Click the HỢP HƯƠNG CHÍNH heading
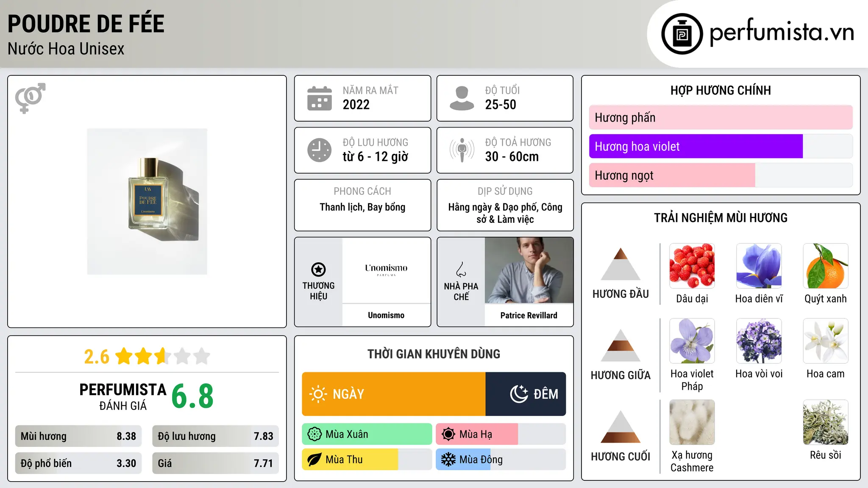The width and height of the screenshot is (868, 488). [721, 90]
